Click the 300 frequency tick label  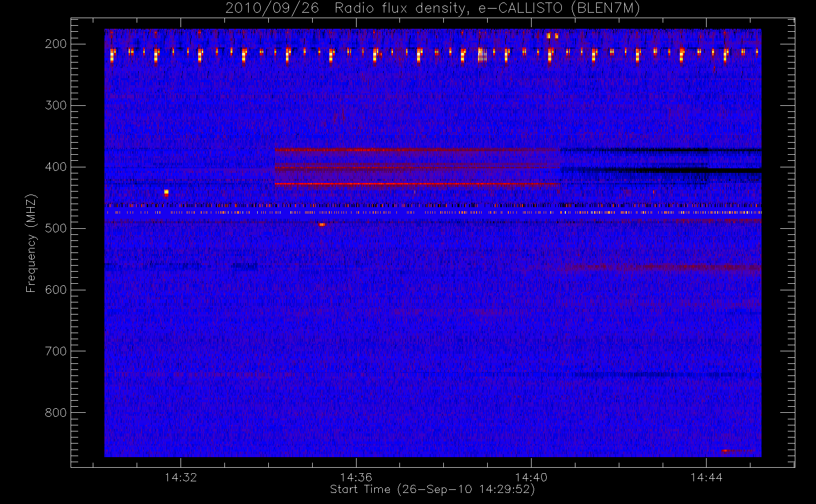coord(56,105)
